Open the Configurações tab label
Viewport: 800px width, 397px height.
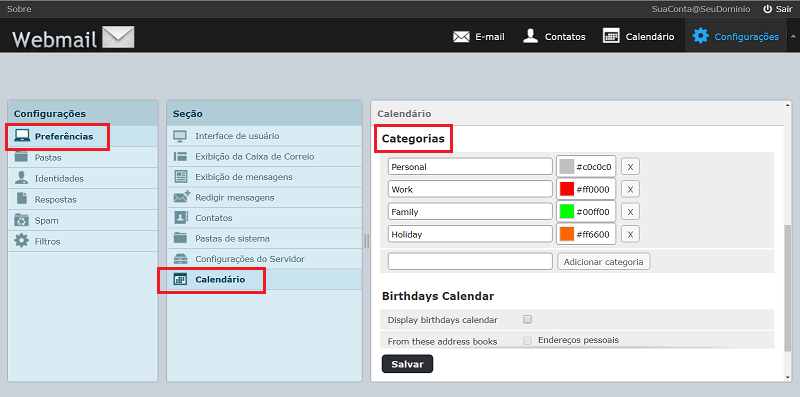tap(746, 37)
